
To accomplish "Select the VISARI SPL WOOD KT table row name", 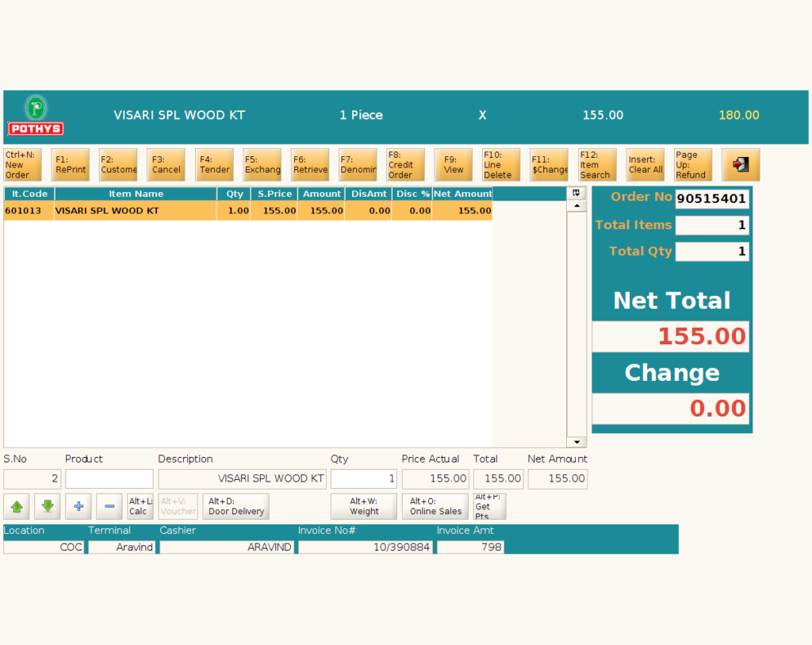I will (135, 211).
